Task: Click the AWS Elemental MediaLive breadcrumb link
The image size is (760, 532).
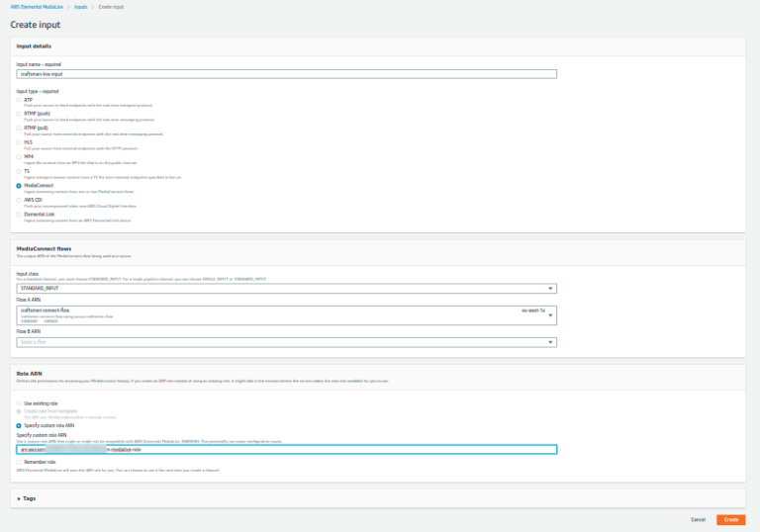Action: pos(36,7)
